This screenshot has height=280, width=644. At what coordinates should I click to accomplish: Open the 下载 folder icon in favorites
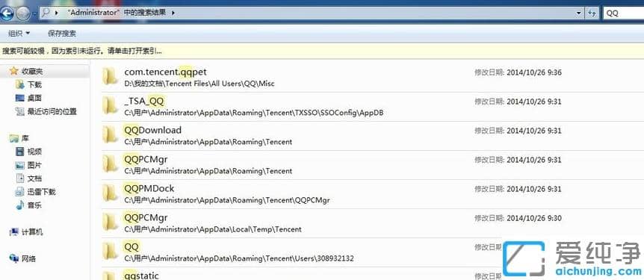tap(19, 84)
